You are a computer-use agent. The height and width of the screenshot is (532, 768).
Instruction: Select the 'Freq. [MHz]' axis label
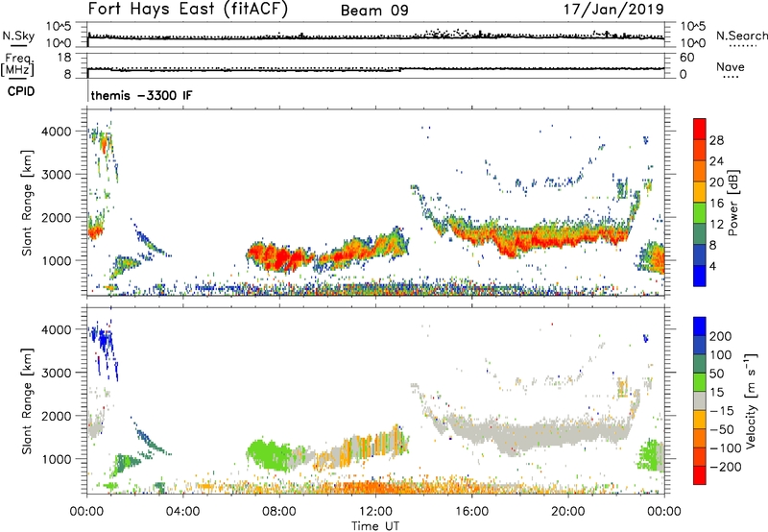(18, 65)
